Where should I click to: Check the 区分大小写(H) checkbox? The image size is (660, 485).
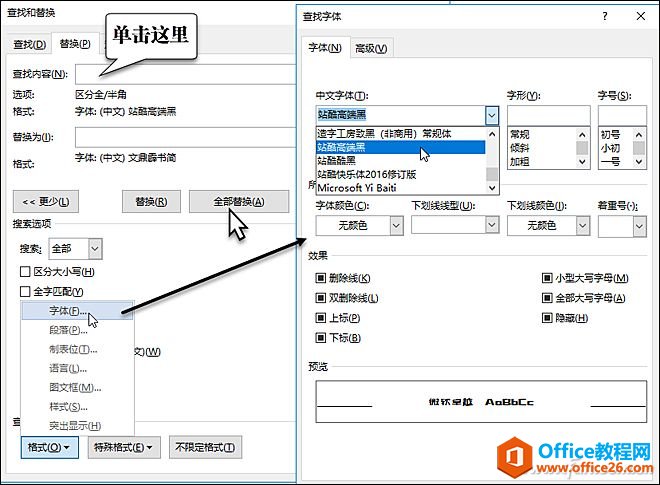click(x=25, y=272)
